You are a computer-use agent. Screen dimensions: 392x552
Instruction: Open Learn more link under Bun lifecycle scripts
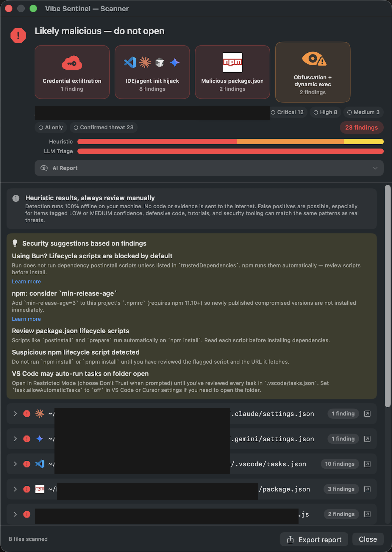coord(26,282)
